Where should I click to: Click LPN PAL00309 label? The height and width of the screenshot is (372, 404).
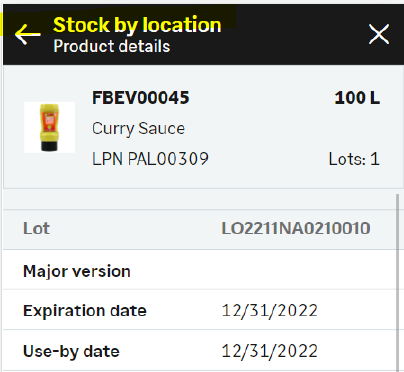coord(150,159)
